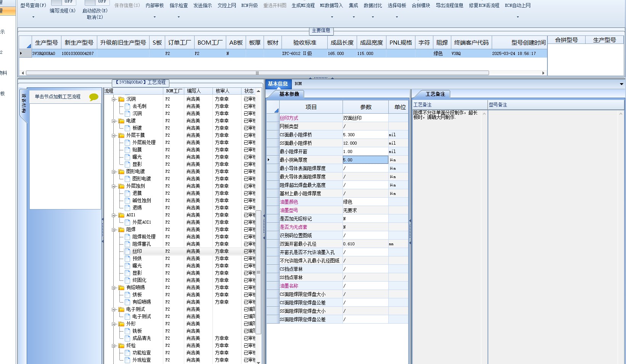Click the 油墨颜色 value 绿色 cell
626x364 pixels.
365,202
